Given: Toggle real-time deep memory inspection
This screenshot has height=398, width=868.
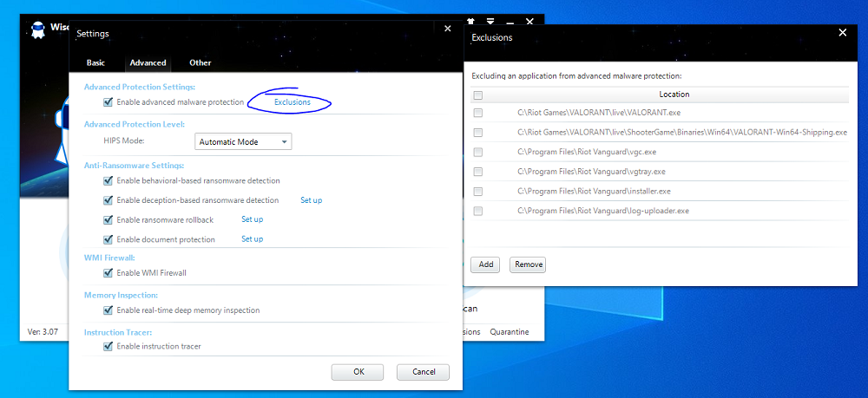Looking at the screenshot, I should (108, 310).
